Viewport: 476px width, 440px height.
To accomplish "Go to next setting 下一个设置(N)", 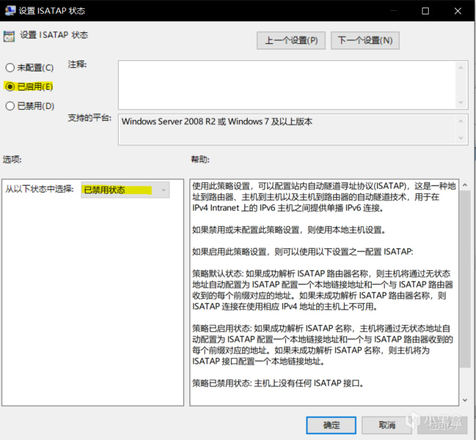I will tap(365, 40).
